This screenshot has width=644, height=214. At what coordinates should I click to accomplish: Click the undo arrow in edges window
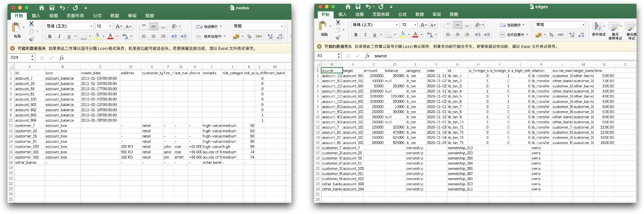click(x=368, y=7)
